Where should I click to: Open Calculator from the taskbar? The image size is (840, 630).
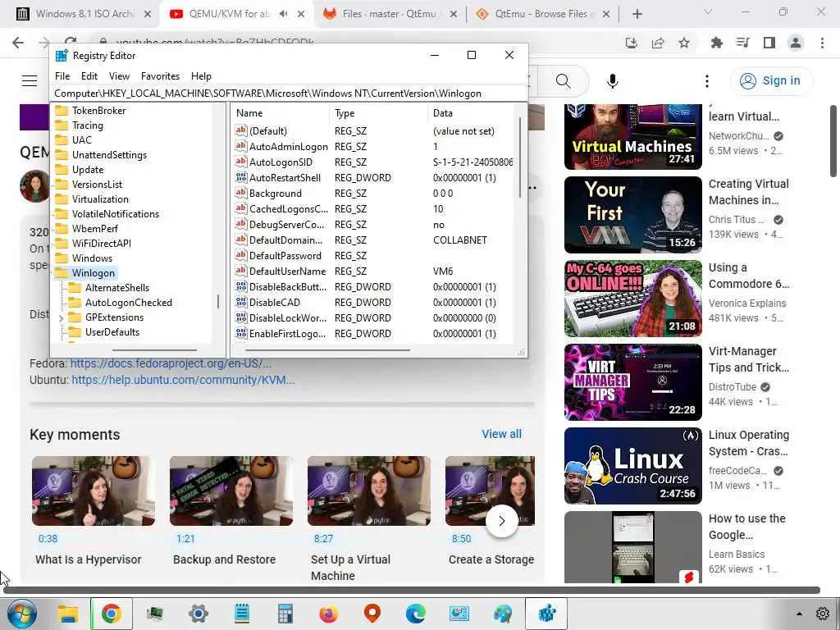point(285,614)
